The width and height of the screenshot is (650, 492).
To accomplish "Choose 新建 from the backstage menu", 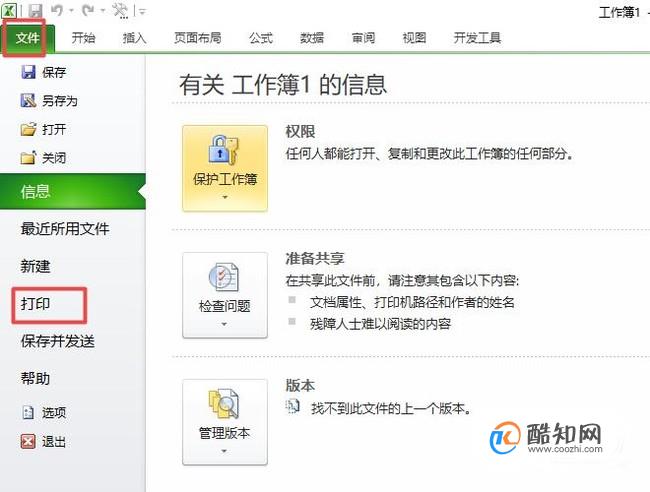I will pos(36,266).
